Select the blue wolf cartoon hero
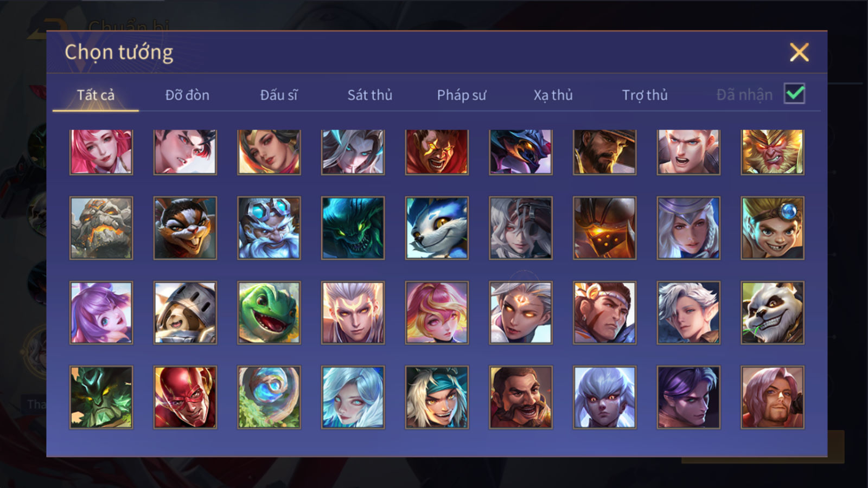This screenshot has width=868, height=488. (x=437, y=228)
